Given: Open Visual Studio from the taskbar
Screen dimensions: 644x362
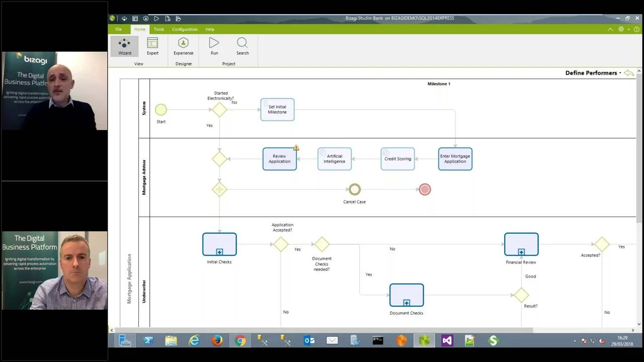Looking at the screenshot, I should point(447,341).
